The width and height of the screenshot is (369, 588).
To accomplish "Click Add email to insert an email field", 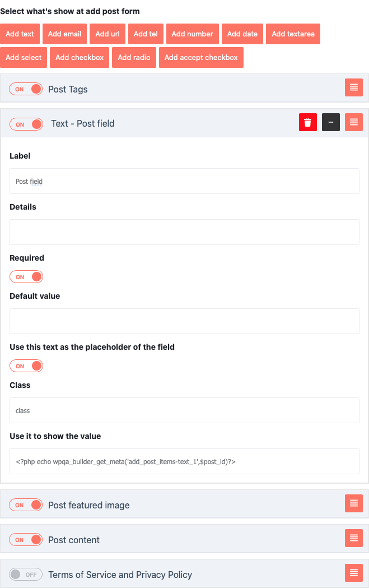I will [x=64, y=34].
